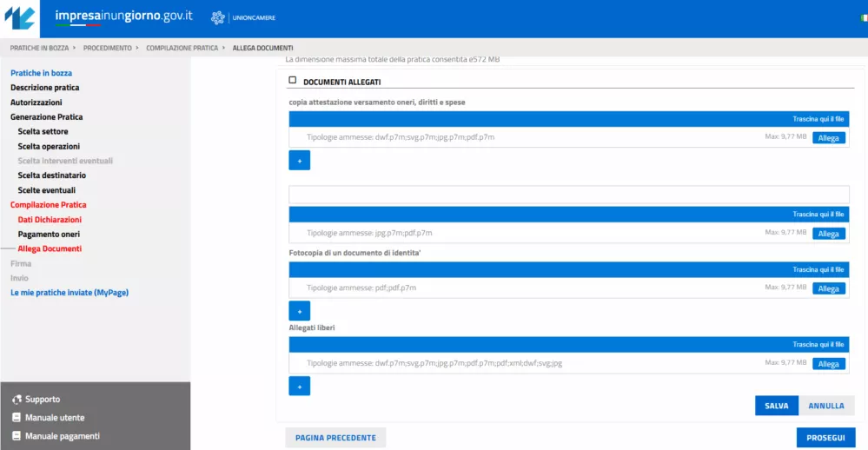
Task: Go to Compilazione Pratica breadcrumb
Action: [182, 48]
